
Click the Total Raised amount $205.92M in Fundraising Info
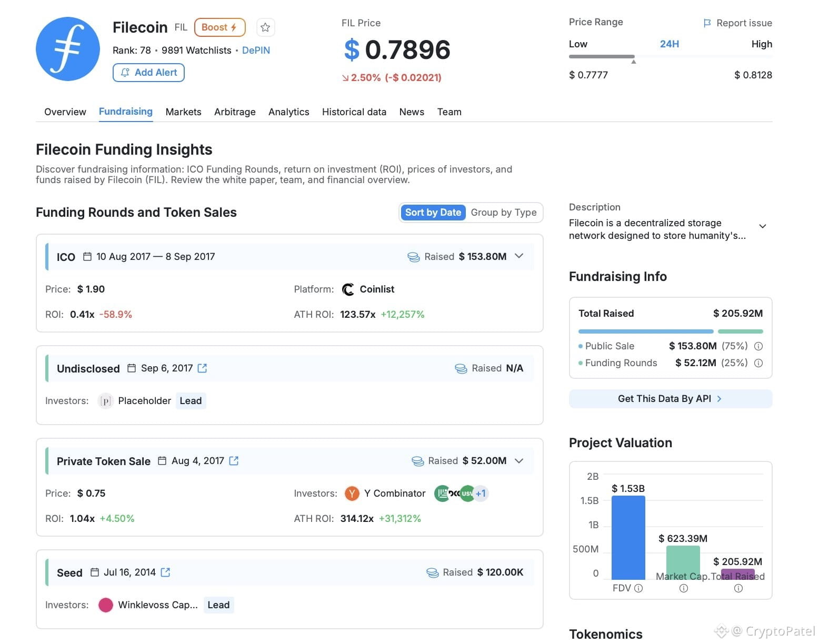[738, 314]
